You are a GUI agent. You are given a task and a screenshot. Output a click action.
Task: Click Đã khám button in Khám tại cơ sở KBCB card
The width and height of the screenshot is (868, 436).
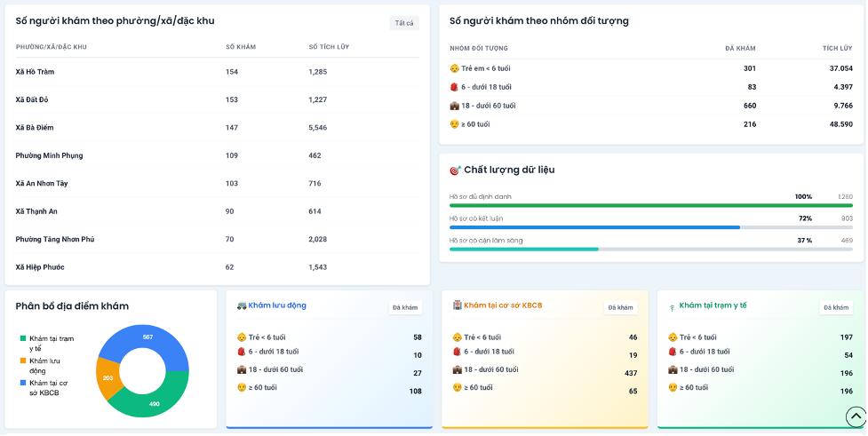620,307
